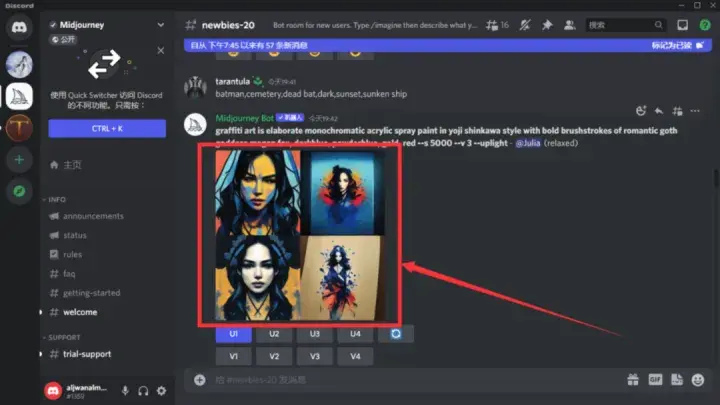Image resolution: width=720 pixels, height=405 pixels.
Task: Add a server with the plus icon
Action: [19, 159]
